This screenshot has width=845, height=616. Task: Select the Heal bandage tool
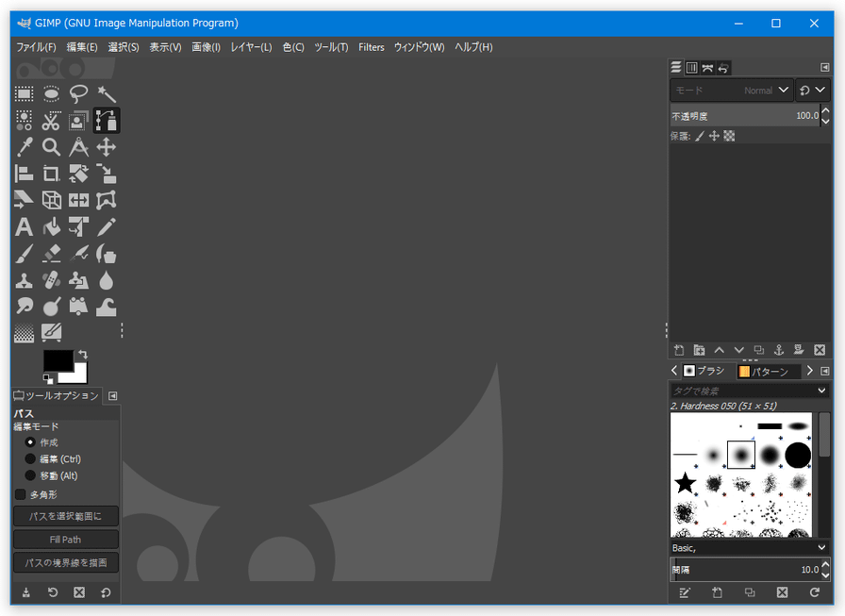click(x=51, y=280)
